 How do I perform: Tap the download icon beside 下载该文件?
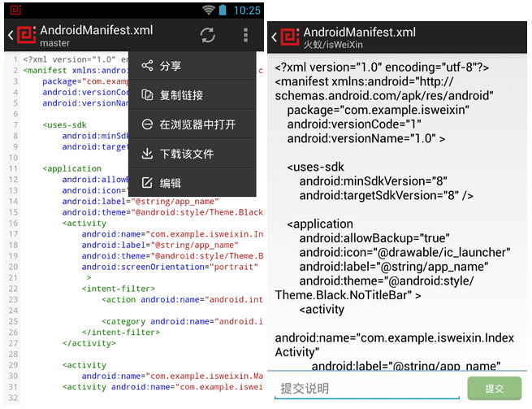tap(147, 154)
